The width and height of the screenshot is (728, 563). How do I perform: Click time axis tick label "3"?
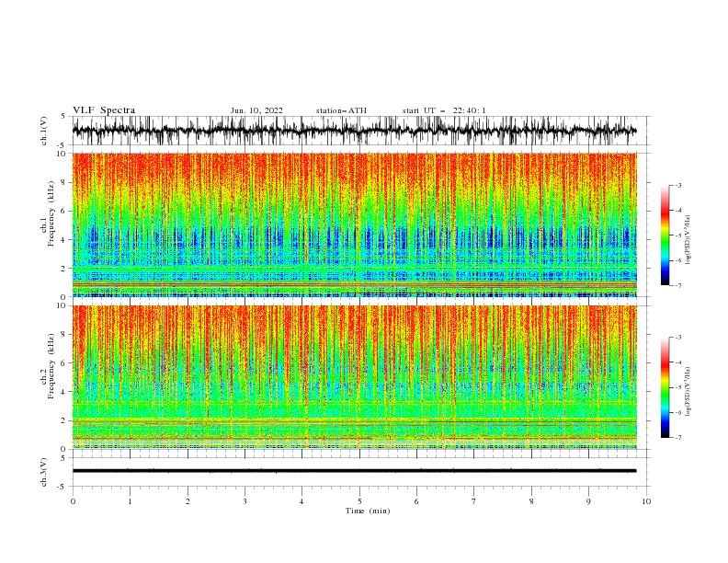[245, 501]
